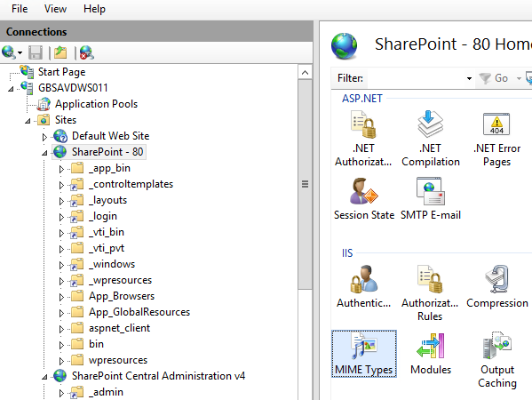Select Application Pools in the tree
Screen dimensions: 532x400
tap(96, 104)
